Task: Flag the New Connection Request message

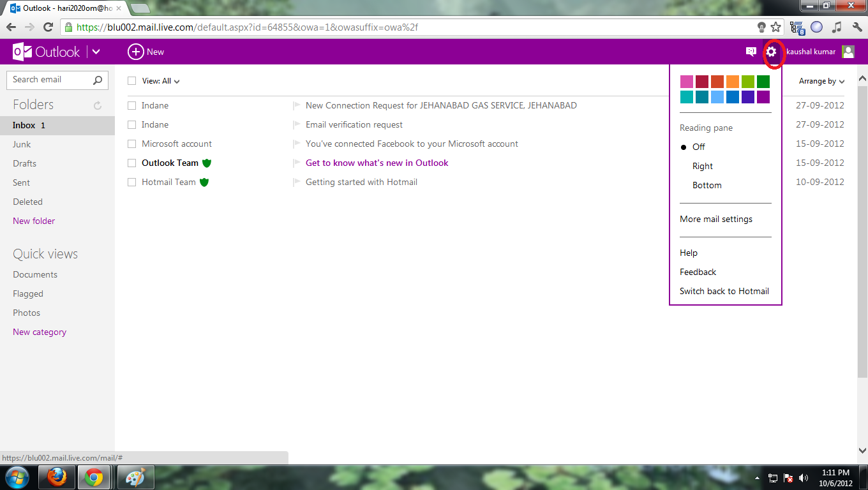Action: tap(297, 105)
